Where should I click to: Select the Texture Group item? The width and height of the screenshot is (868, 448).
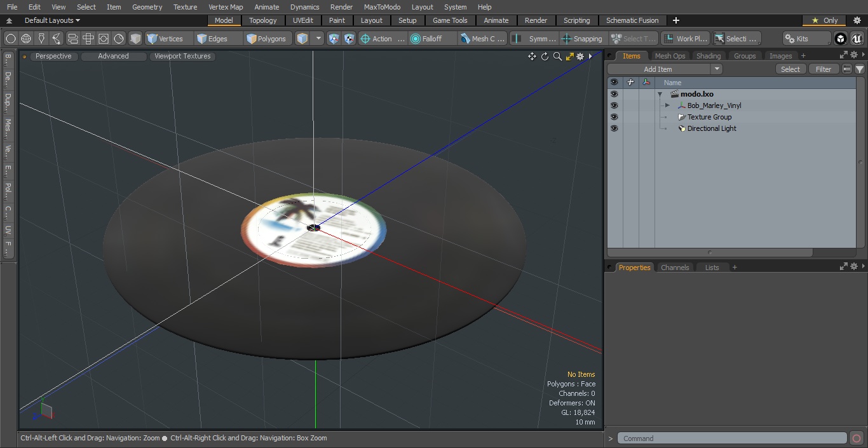709,117
